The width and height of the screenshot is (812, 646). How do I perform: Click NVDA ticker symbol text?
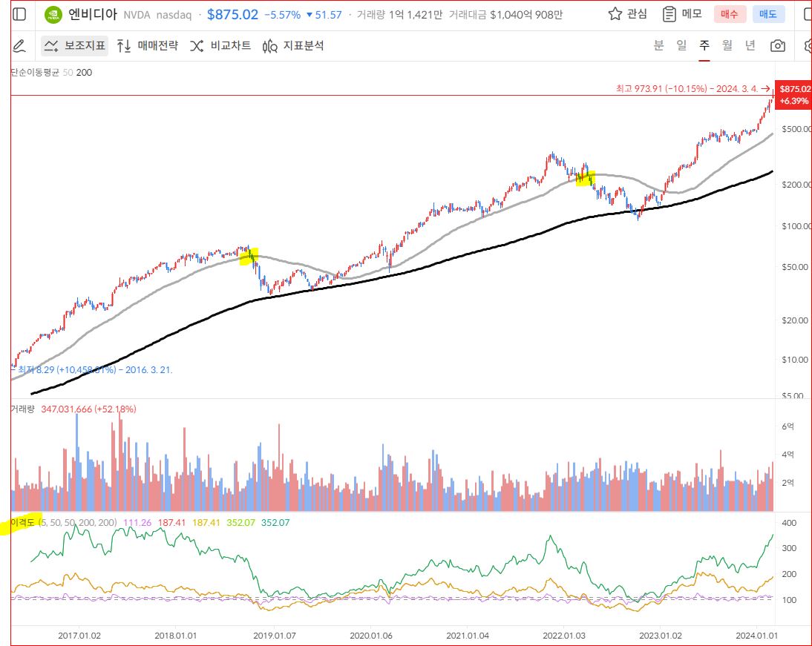pos(137,15)
